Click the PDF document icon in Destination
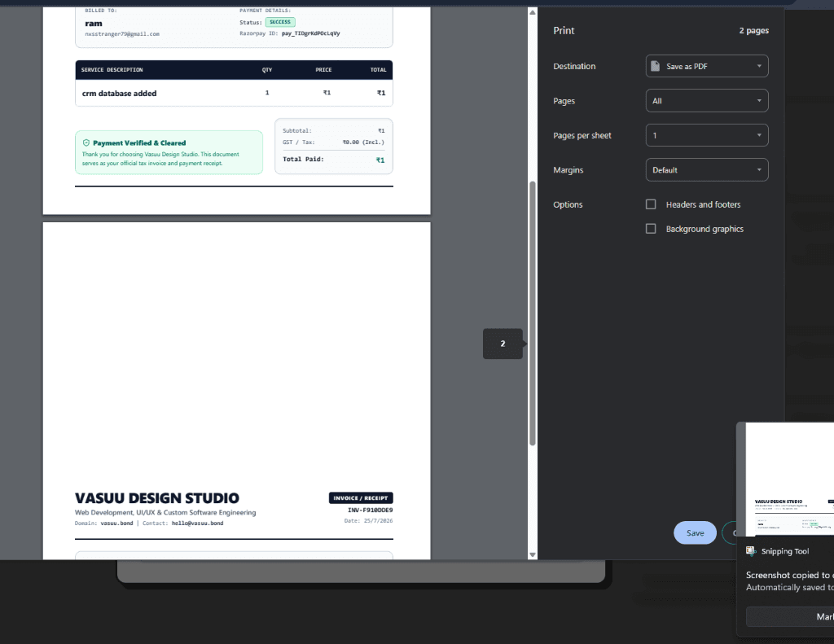Screen dimensions: 834x644 [656, 66]
